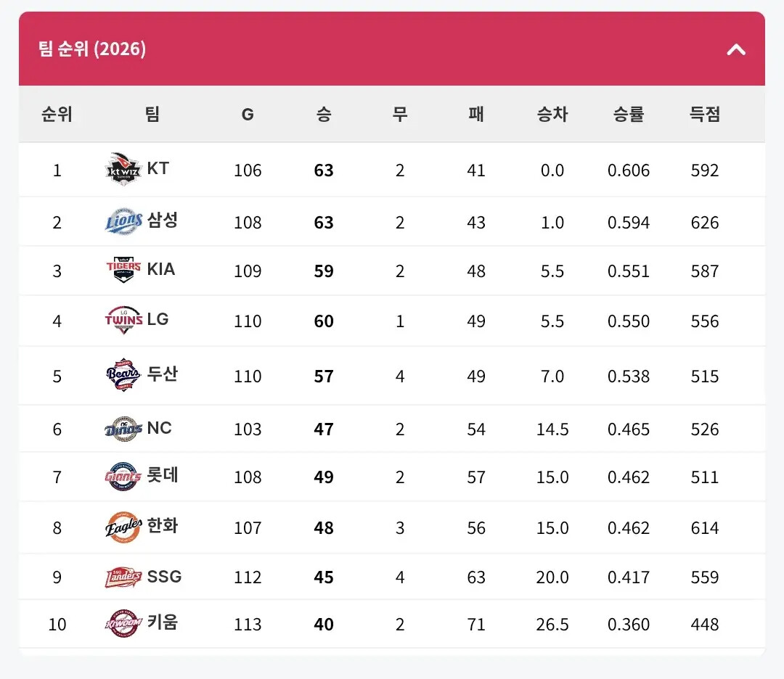Click the Lotte Giants team logo
The image size is (784, 679).
[x=123, y=476]
